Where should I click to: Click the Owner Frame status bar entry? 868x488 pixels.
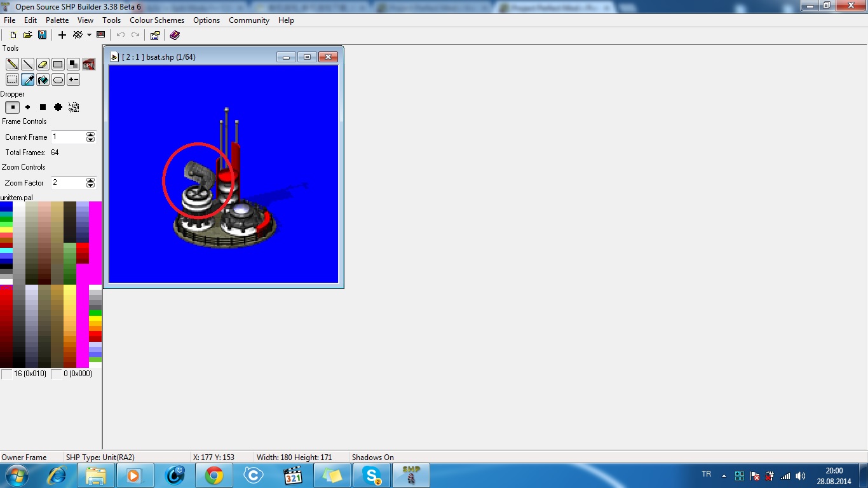pyautogui.click(x=24, y=457)
